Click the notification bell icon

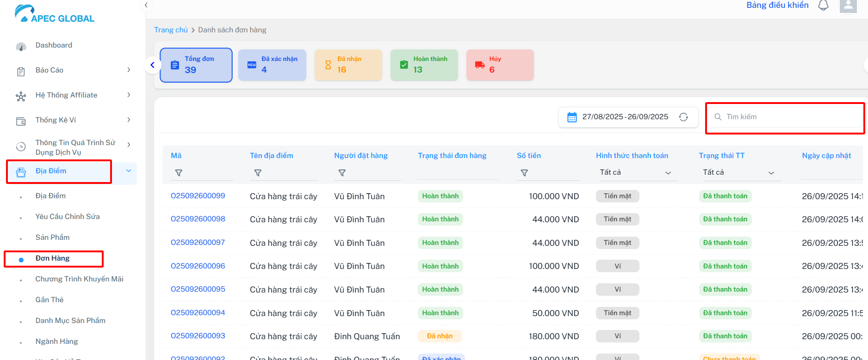click(x=823, y=6)
